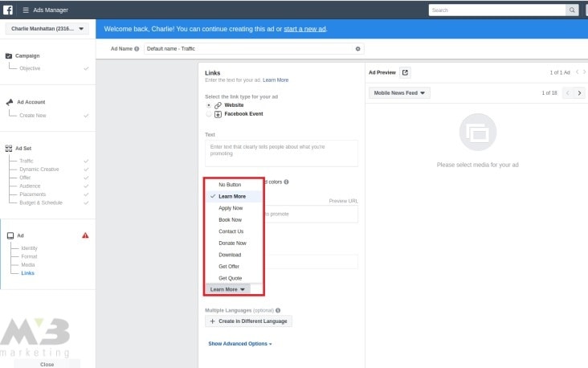Select Budget & Schedule in sidebar
588x368 pixels.
[x=41, y=202]
